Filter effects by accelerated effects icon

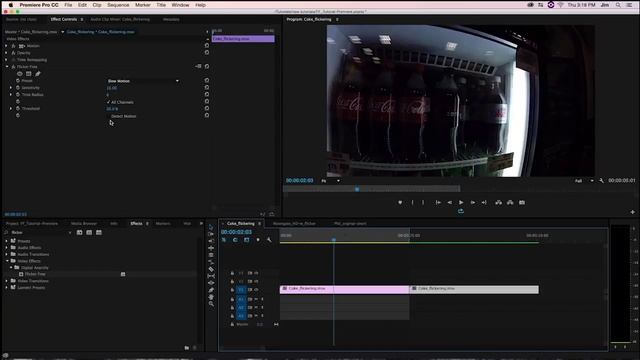tap(80, 233)
